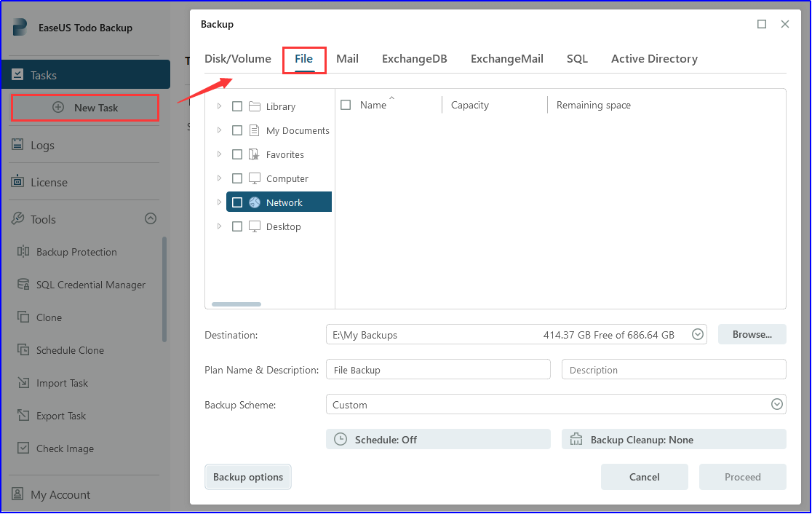
Task: Open the ExchangeMail tab
Action: tap(506, 59)
